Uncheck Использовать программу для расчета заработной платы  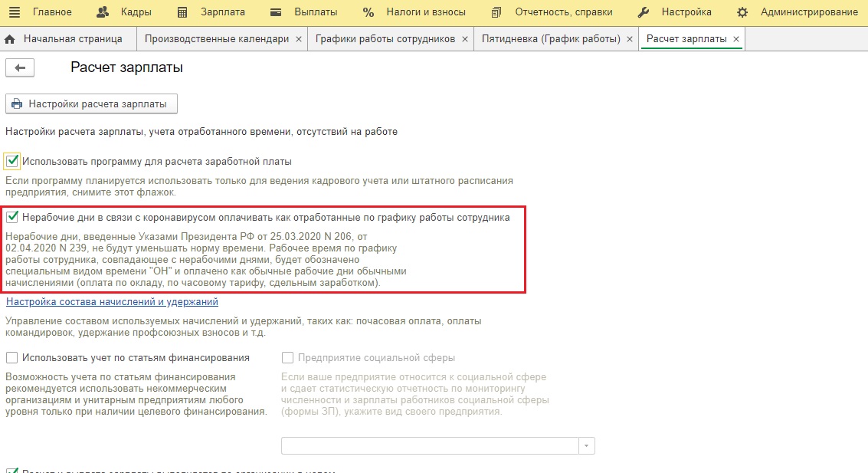coord(12,161)
